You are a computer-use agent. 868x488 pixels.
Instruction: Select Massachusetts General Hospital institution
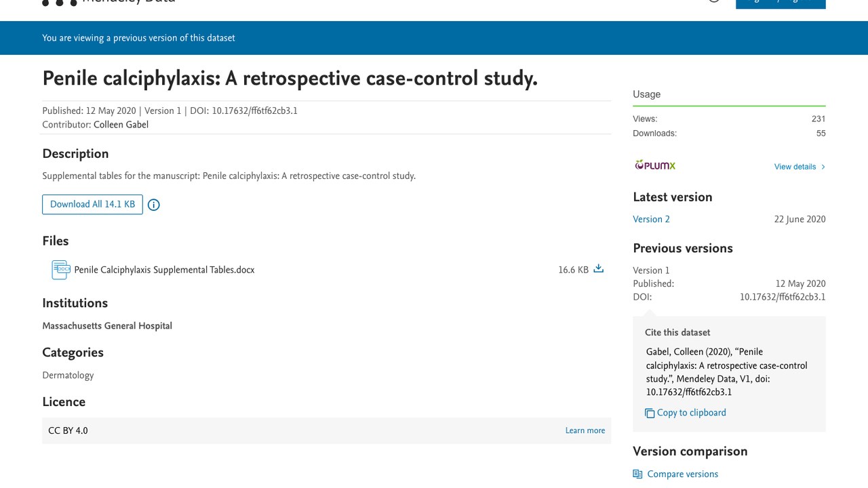pos(107,326)
